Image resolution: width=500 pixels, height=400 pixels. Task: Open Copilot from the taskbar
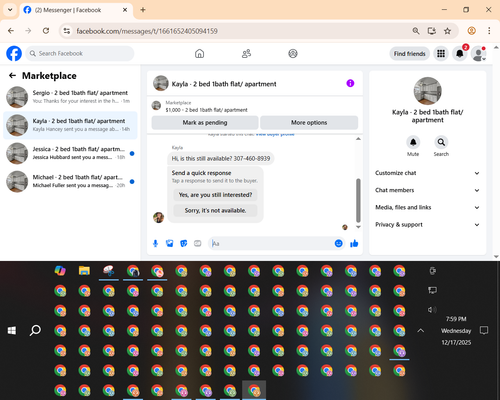pos(60,271)
